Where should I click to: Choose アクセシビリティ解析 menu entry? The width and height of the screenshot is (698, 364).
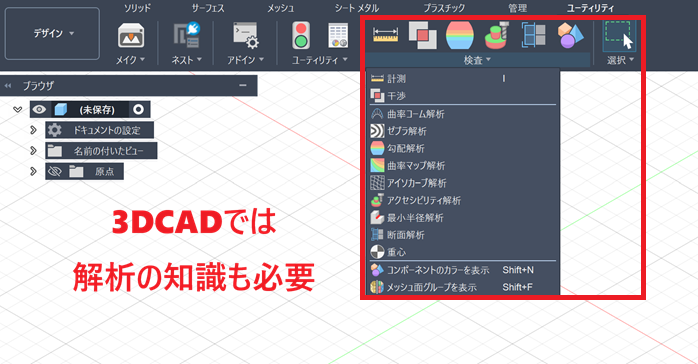(x=463, y=200)
